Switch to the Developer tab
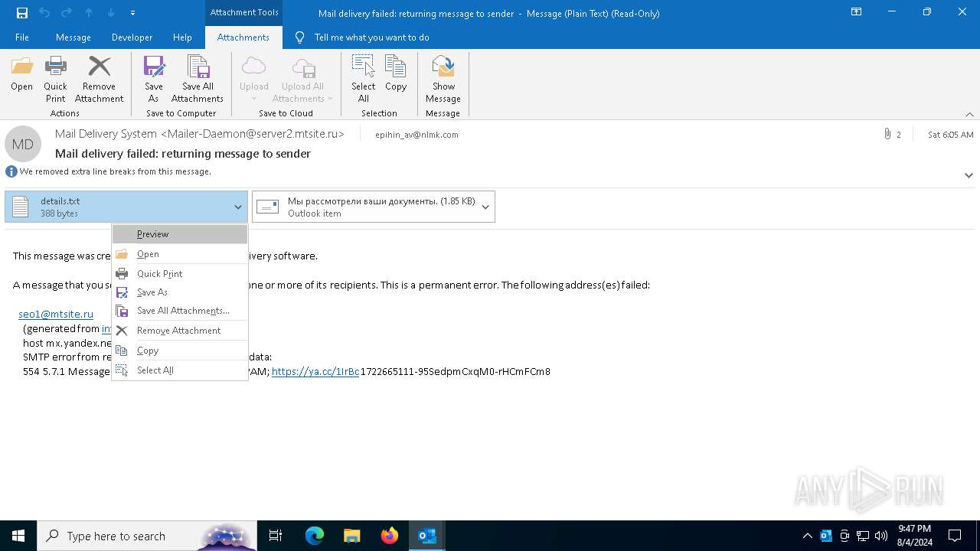 [x=132, y=37]
